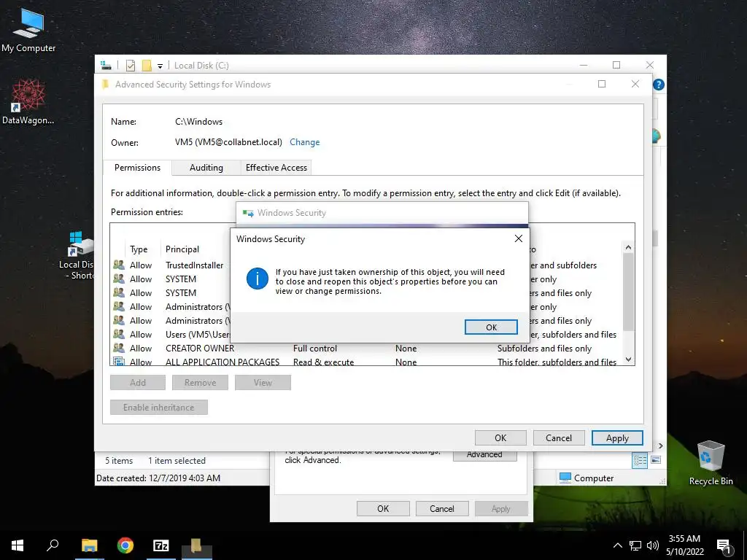The width and height of the screenshot is (747, 560).
Task: Click the Explorer new folder toolbar icon
Action: [147, 65]
